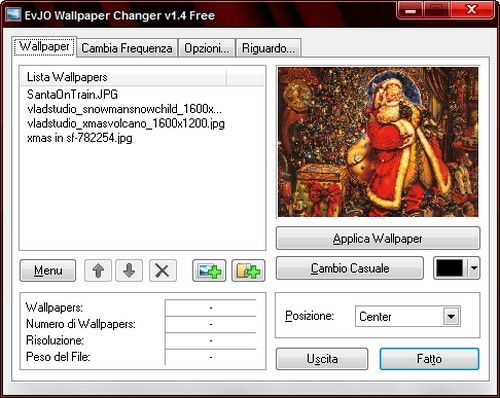The image size is (500, 398).
Task: Remove wallpaper using the X icon
Action: 163,270
